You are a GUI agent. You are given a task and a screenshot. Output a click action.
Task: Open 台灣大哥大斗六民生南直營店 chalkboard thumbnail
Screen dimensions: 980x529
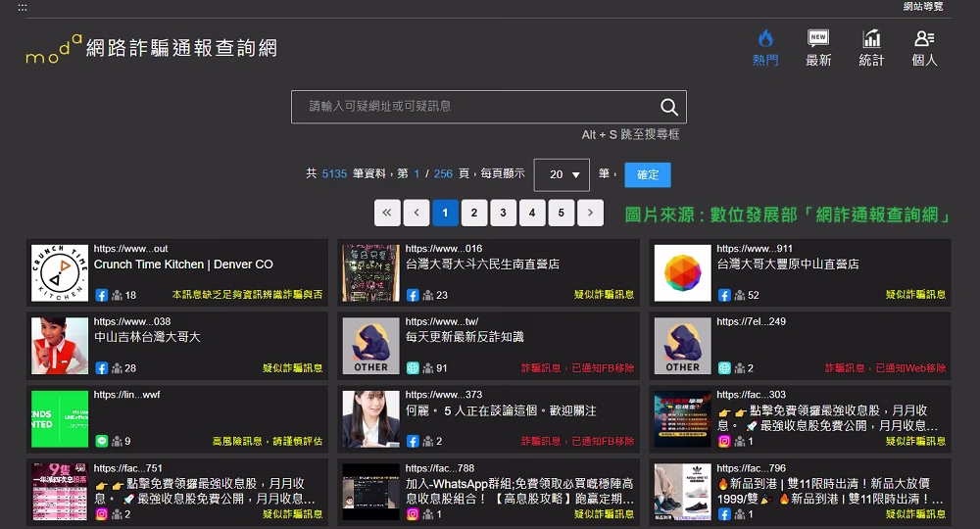coord(370,273)
